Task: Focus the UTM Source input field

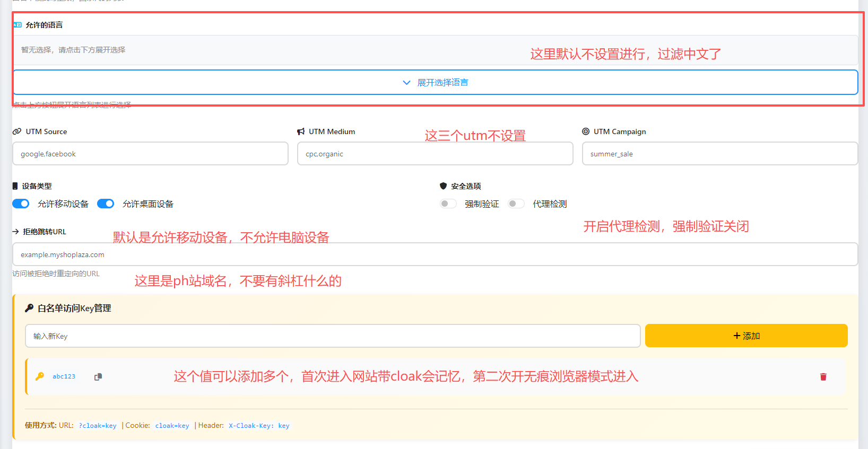Action: coord(150,154)
